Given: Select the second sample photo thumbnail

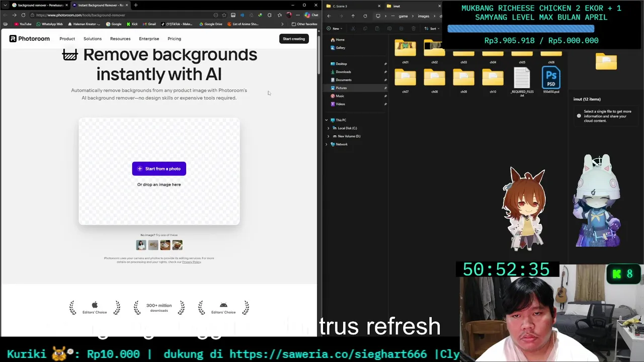Looking at the screenshot, I should pos(153,245).
